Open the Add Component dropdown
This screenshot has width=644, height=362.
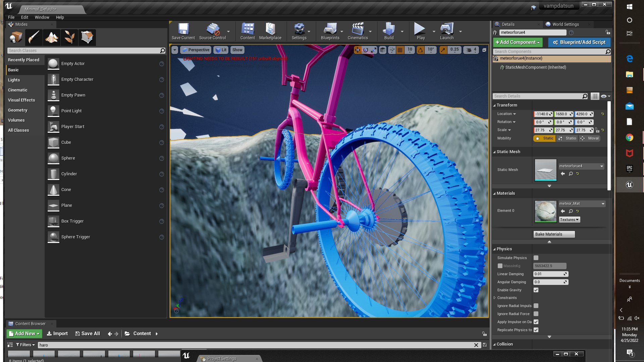(x=518, y=42)
